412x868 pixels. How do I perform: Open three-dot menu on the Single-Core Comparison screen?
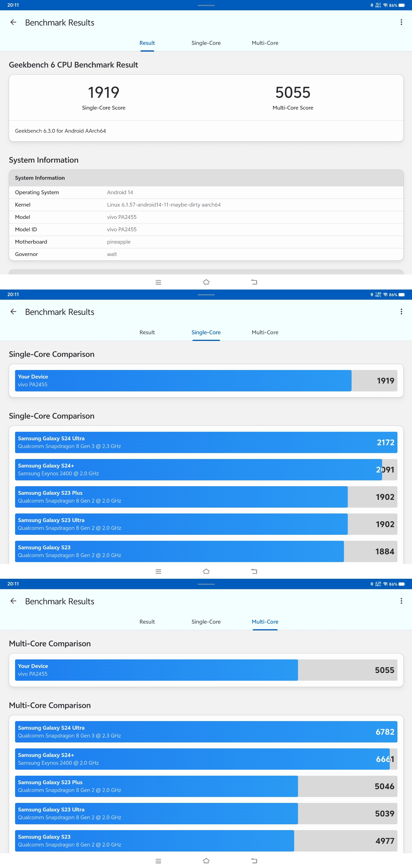(x=401, y=312)
